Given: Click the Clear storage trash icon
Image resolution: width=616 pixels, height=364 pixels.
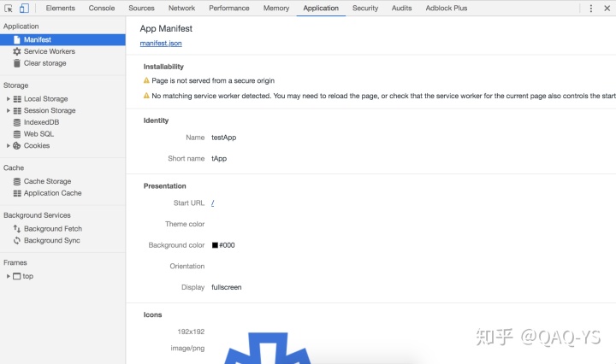Looking at the screenshot, I should [16, 63].
